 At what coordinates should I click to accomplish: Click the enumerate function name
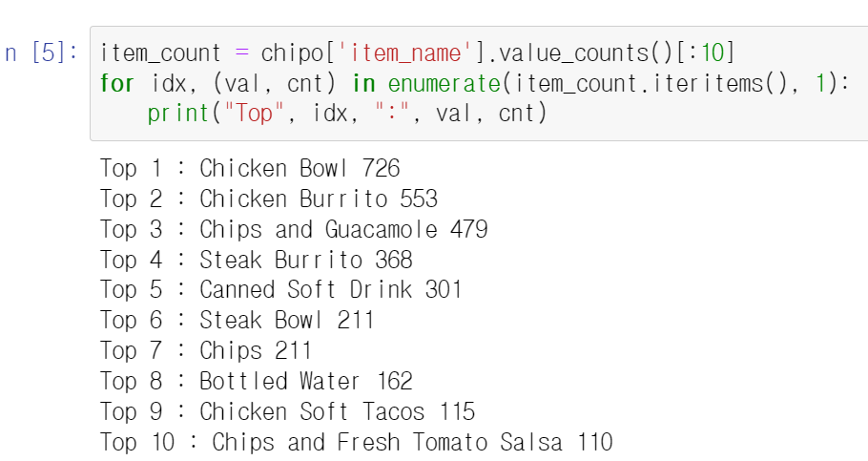(444, 84)
